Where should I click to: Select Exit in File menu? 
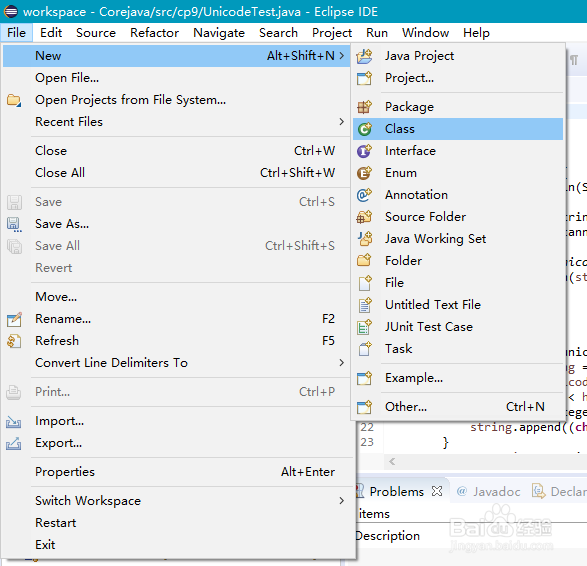click(x=177, y=545)
